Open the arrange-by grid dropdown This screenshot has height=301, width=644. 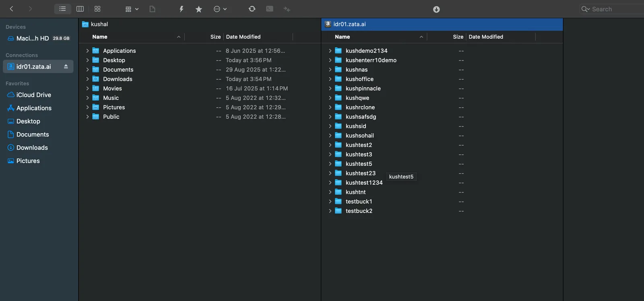[132, 9]
